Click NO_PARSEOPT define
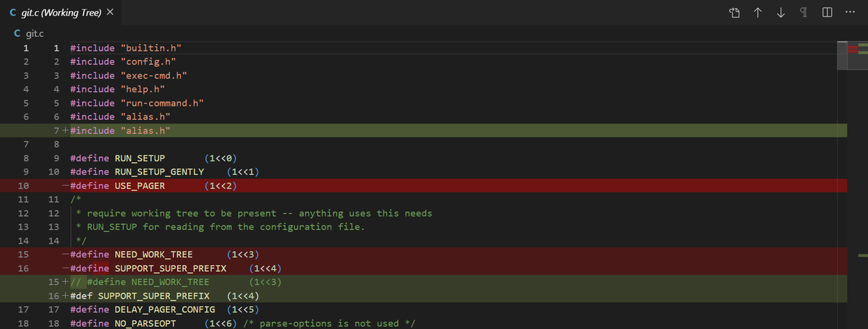Image resolution: width=868 pixels, height=329 pixels. tap(145, 322)
